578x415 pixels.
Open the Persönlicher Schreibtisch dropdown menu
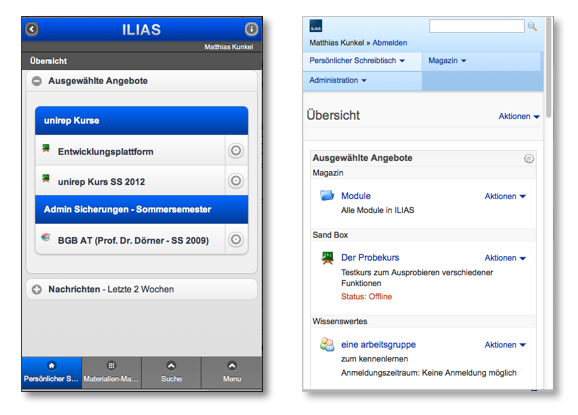coord(357,60)
